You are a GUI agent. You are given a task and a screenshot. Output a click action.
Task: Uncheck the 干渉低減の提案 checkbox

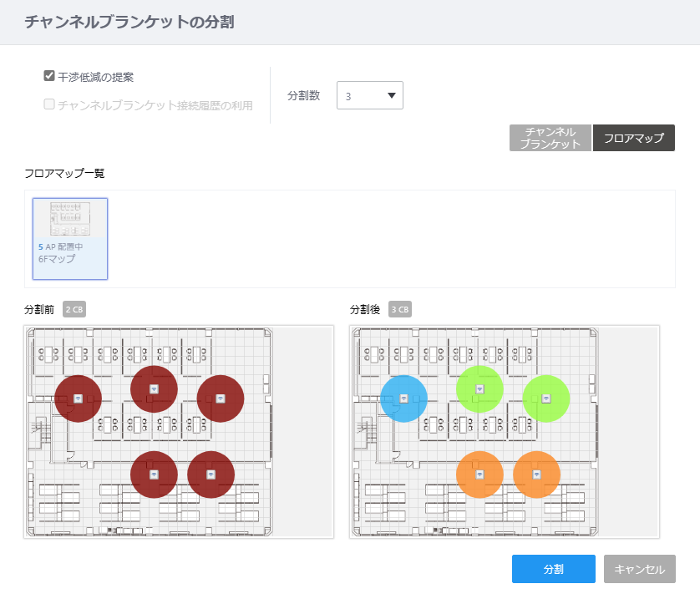click(x=49, y=76)
